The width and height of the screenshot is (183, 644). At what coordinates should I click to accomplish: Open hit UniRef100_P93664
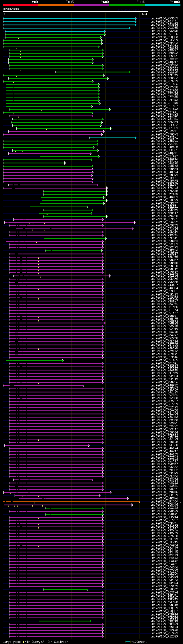point(164,25)
